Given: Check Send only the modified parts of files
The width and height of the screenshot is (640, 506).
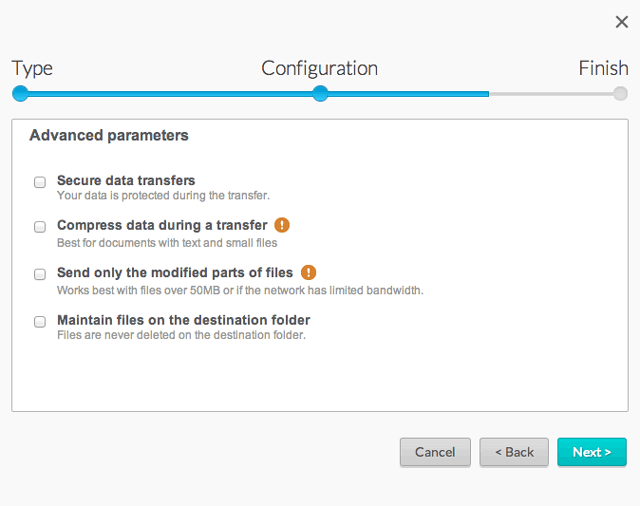Looking at the screenshot, I should click(x=40, y=274).
